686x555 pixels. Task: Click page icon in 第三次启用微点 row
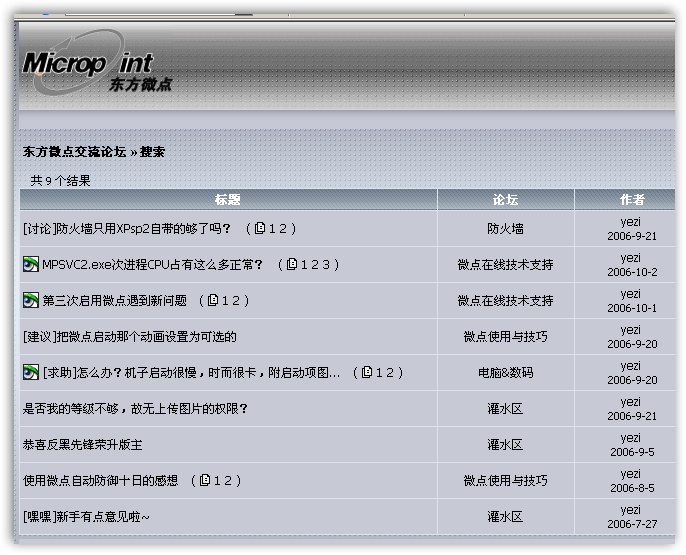pyautogui.click(x=213, y=300)
